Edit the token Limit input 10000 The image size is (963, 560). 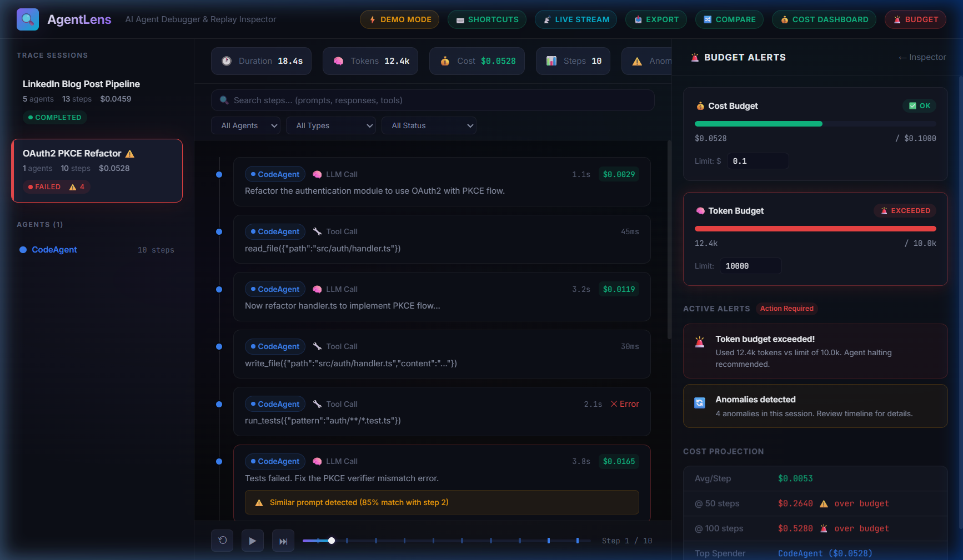point(750,266)
